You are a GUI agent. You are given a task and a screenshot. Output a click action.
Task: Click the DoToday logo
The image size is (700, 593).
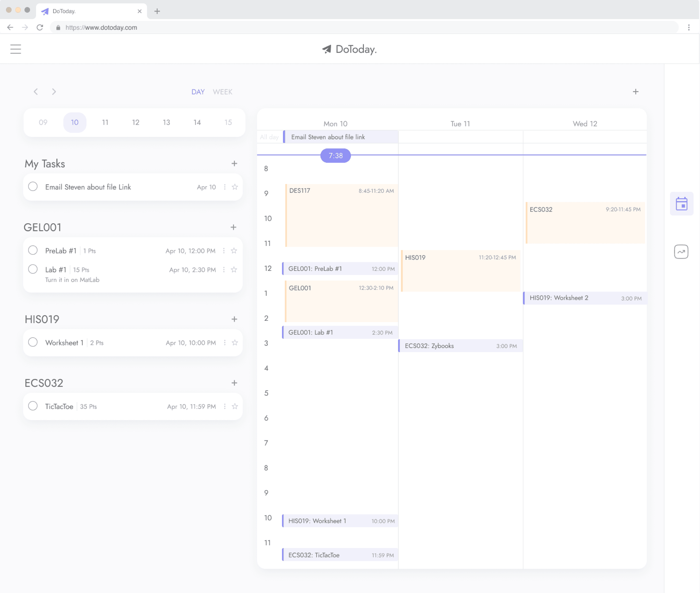coord(349,49)
